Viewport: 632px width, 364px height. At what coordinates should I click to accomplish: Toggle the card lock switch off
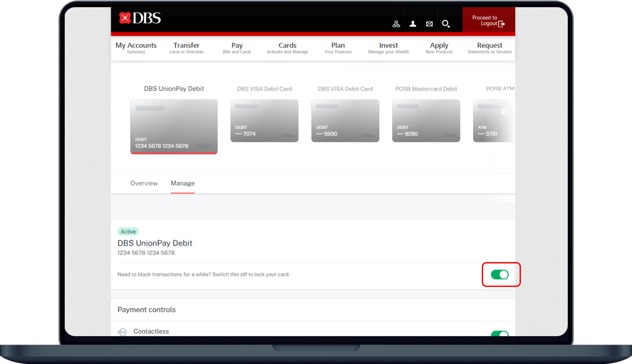coord(499,274)
